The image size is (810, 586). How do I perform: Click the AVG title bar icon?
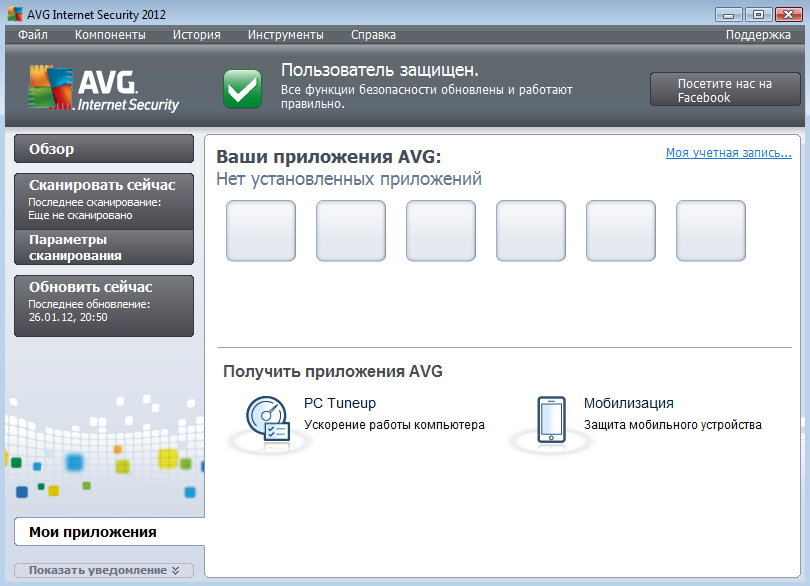point(15,14)
